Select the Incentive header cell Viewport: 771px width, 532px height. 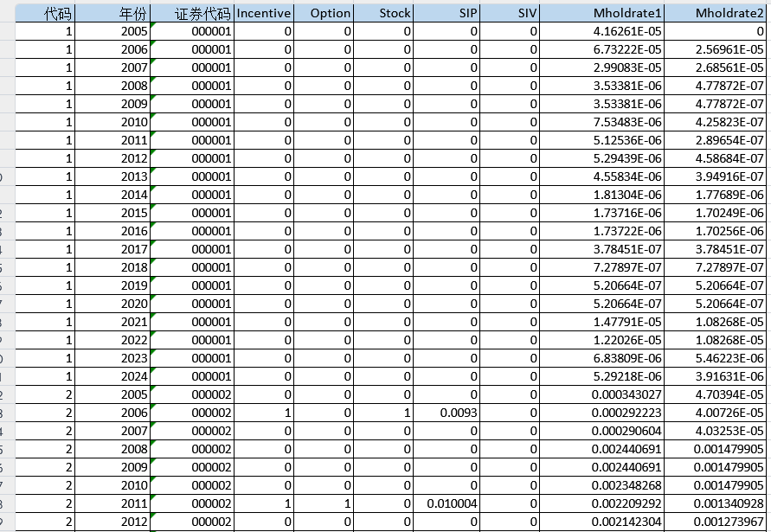pos(264,13)
